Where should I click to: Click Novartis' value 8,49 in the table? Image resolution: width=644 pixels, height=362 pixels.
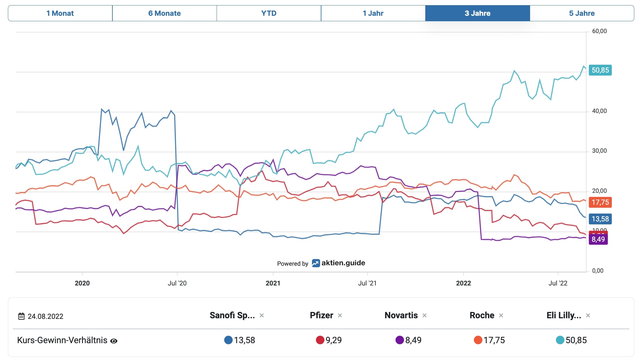[413, 340]
